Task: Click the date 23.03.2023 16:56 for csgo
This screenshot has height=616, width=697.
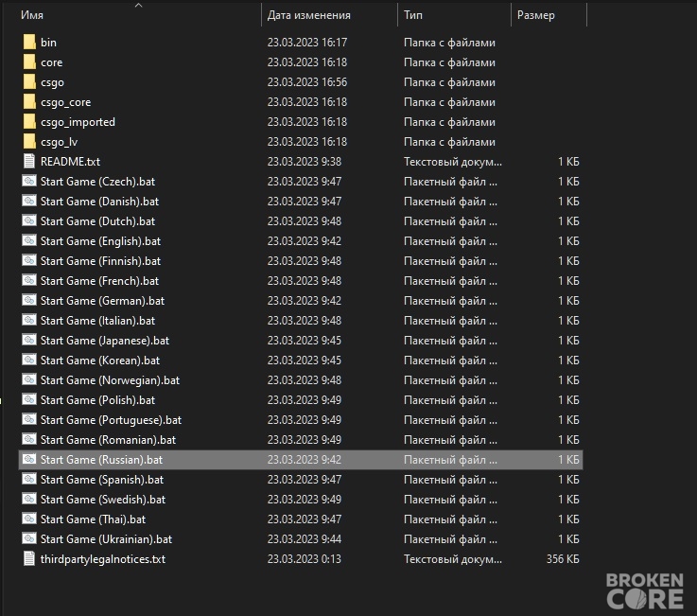Action: (x=307, y=82)
